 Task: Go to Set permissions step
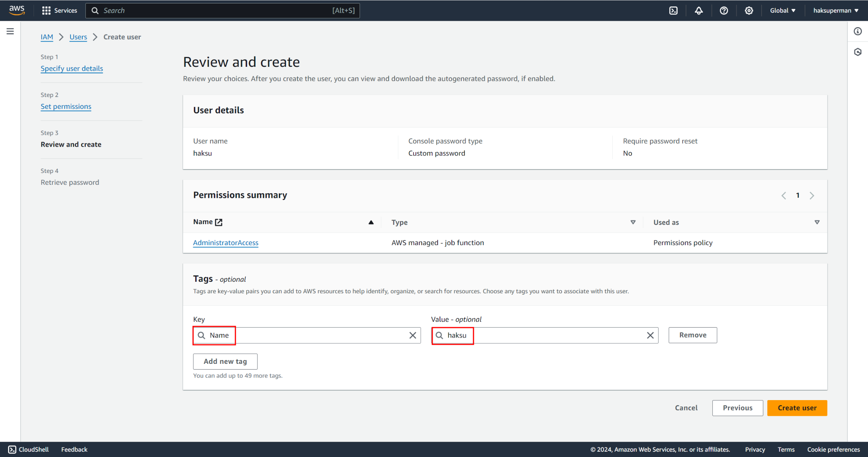[x=66, y=107]
